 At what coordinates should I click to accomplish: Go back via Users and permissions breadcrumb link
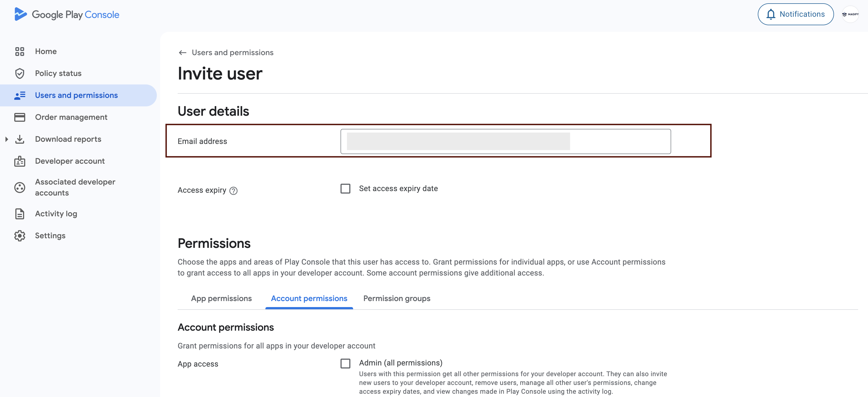(232, 53)
